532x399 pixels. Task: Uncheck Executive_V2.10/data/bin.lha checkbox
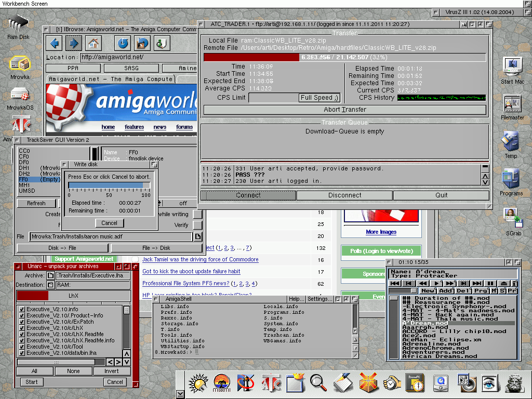pos(22,353)
